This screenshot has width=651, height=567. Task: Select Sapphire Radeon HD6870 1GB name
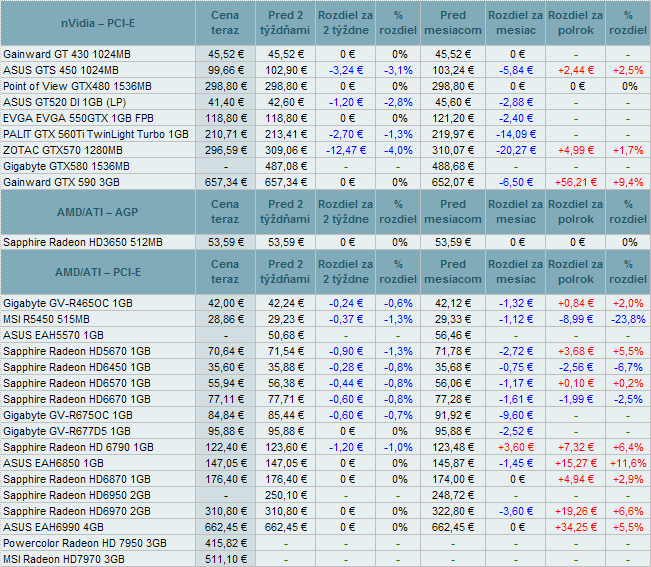[77, 479]
